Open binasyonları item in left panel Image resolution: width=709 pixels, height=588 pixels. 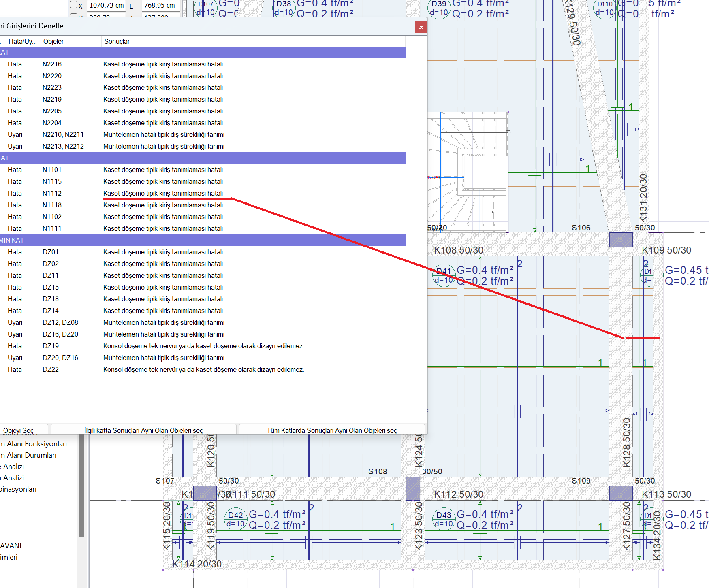pyautogui.click(x=18, y=489)
